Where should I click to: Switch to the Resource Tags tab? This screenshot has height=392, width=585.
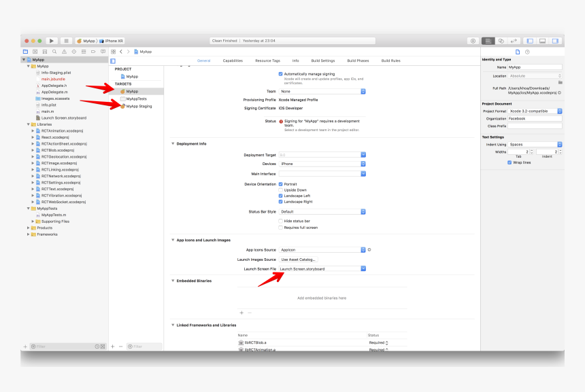tap(267, 60)
